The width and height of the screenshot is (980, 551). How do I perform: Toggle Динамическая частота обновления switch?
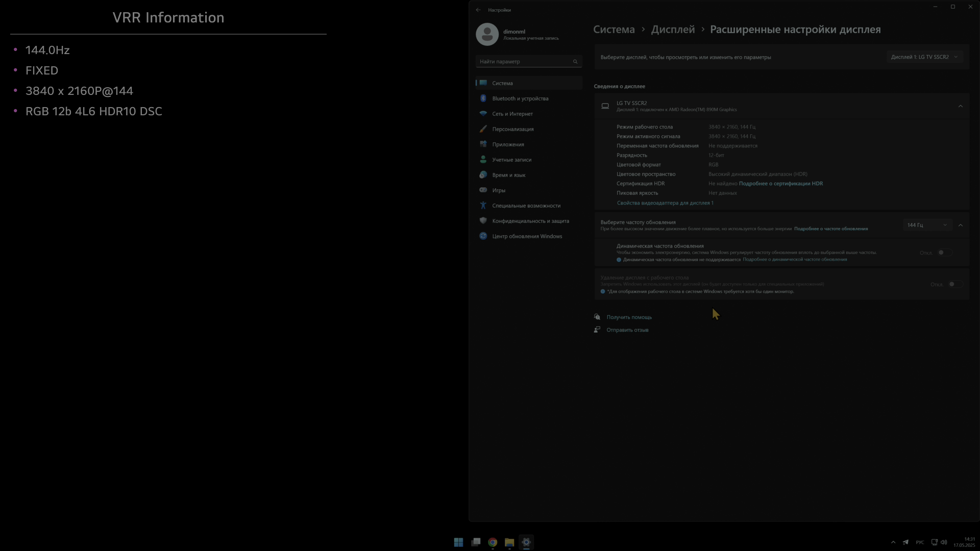tap(945, 253)
